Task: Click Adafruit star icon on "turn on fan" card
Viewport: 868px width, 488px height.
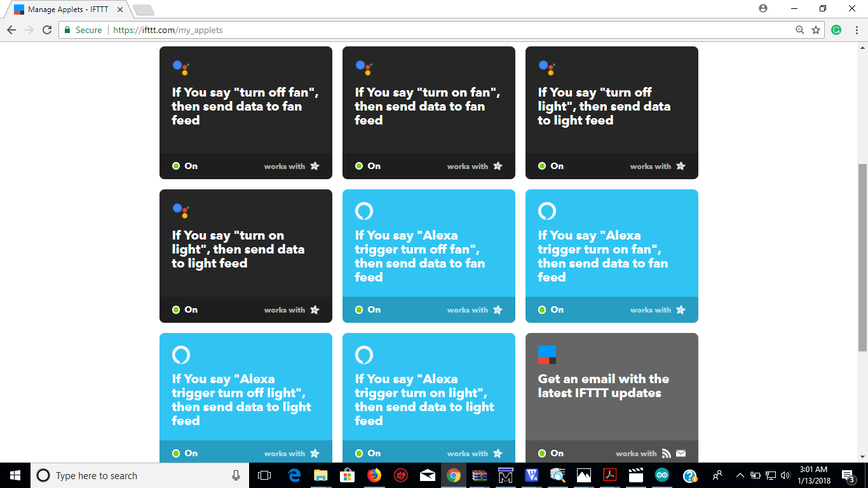Action: click(498, 166)
